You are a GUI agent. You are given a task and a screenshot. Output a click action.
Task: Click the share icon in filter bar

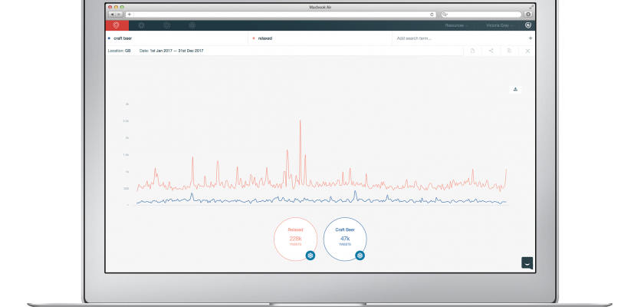click(491, 51)
